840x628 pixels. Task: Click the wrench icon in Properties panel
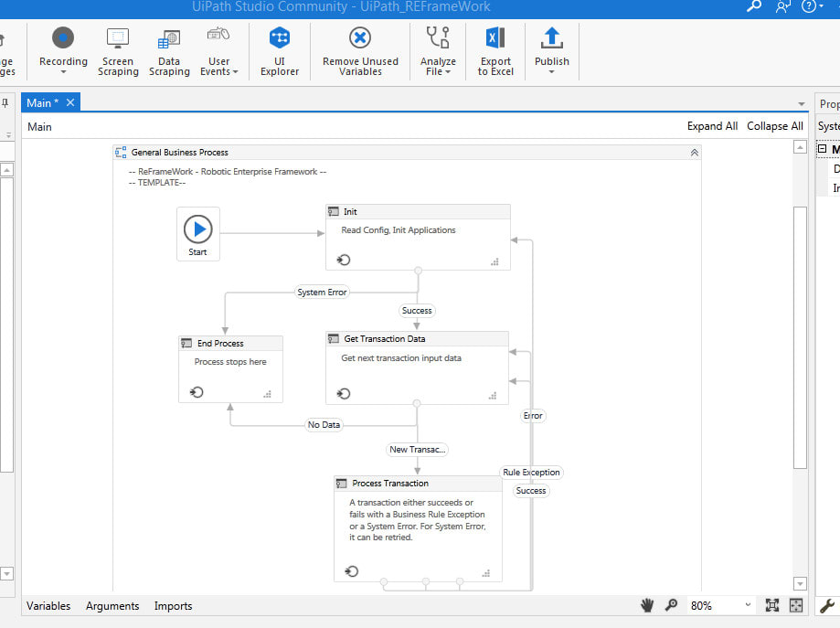(827, 606)
